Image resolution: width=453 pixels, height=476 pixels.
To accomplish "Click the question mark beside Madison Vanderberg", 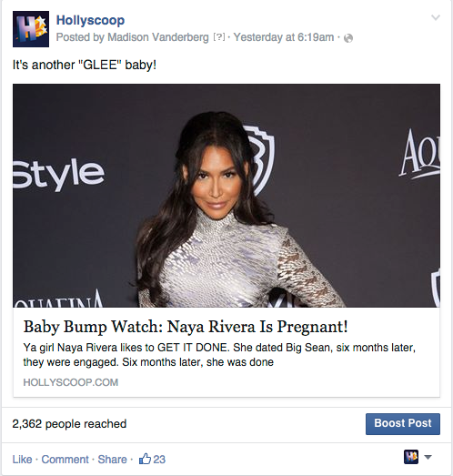I will tap(219, 37).
